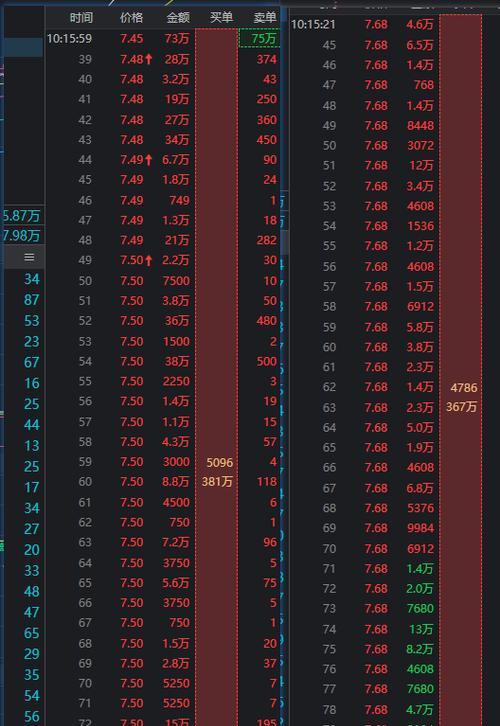Viewport: 500px width, 726px height.
Task: Click the hamburger menu icon in left panel
Action: point(29,257)
